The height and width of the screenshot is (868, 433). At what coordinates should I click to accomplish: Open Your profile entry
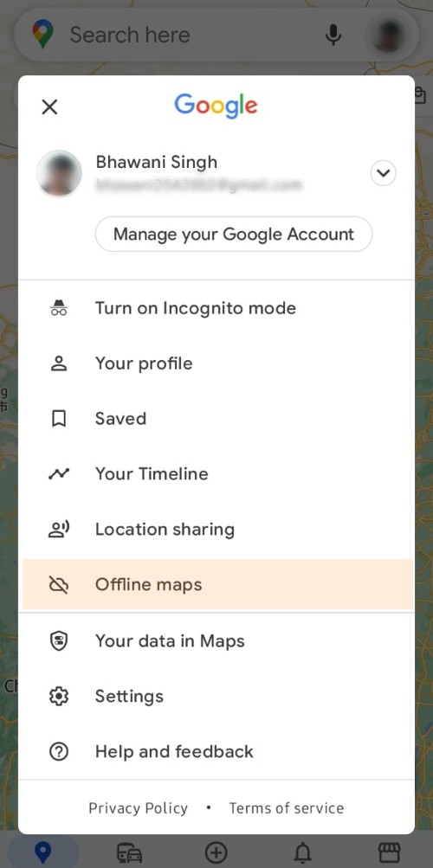(216, 363)
